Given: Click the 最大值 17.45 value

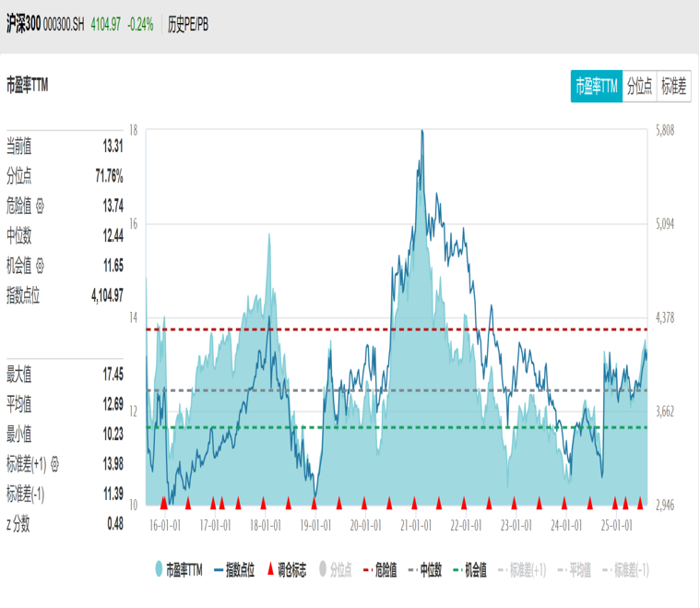Looking at the screenshot, I should [x=113, y=375].
